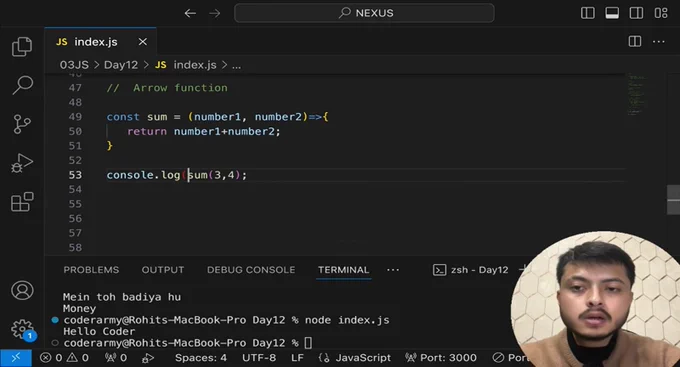
Task: Click index.js in the breadcrumb
Action: (x=194, y=65)
